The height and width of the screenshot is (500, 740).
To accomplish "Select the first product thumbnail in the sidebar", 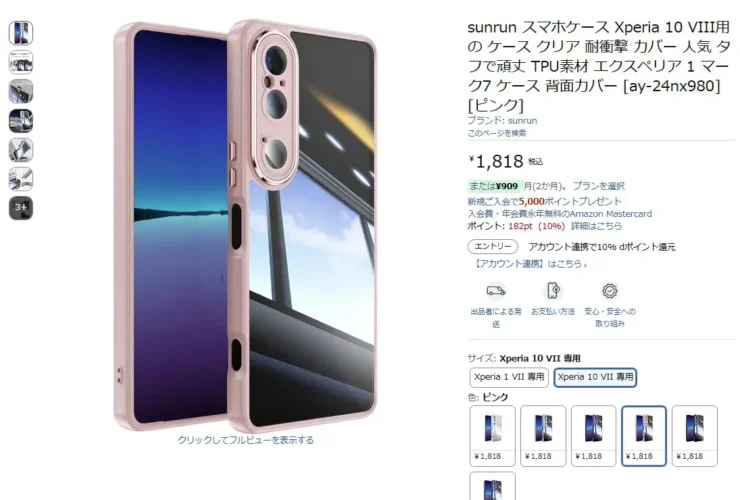I will pos(21,33).
